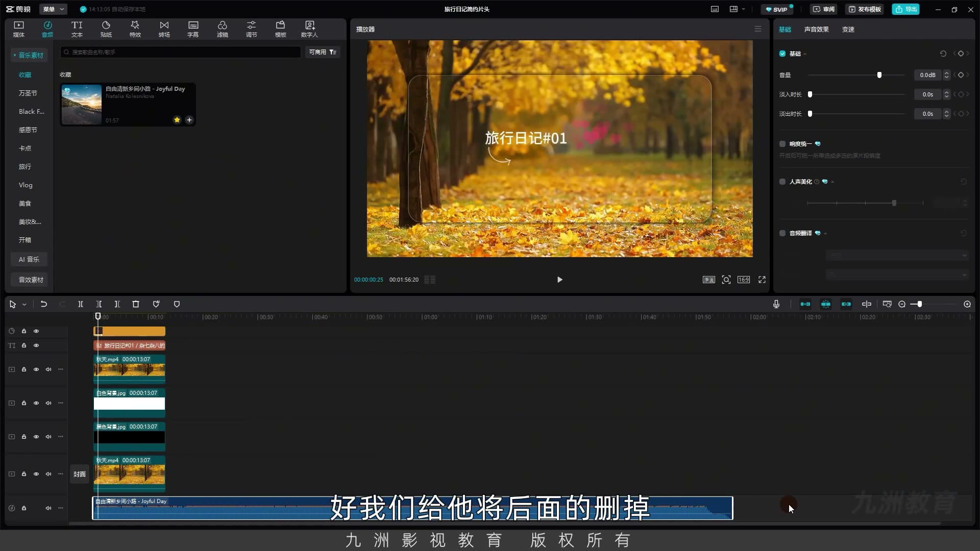The height and width of the screenshot is (551, 980).
Task: Open the 滤镜 filters panel
Action: (x=222, y=29)
